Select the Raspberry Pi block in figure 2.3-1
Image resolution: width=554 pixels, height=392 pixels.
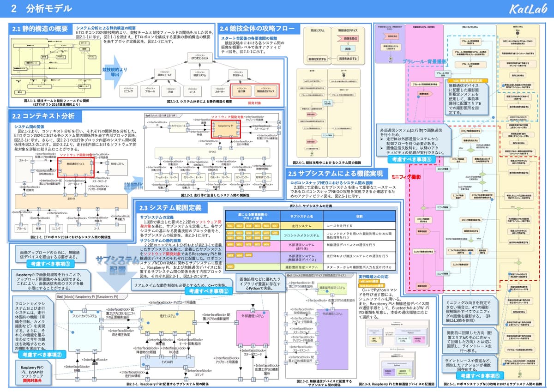click(88, 298)
